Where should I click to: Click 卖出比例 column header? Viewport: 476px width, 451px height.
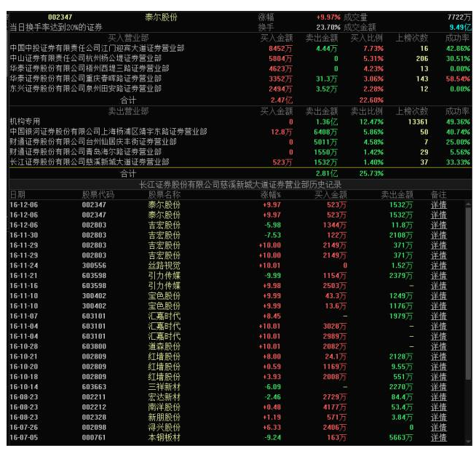pyautogui.click(x=367, y=111)
